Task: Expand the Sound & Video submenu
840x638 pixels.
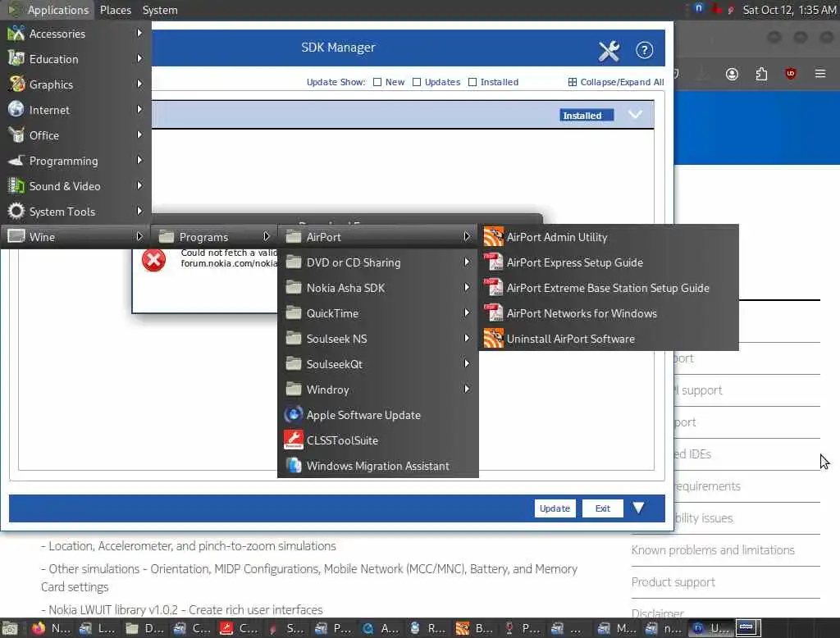Action: (75, 186)
